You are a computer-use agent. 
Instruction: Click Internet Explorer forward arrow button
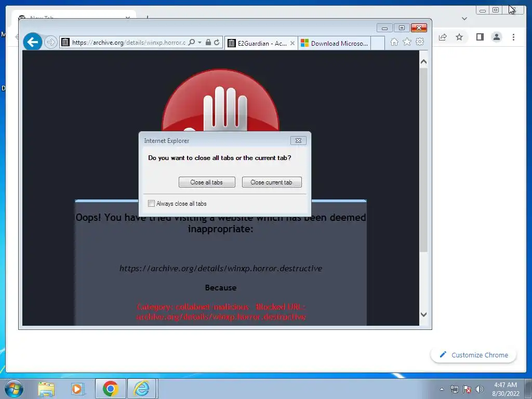tap(50, 43)
